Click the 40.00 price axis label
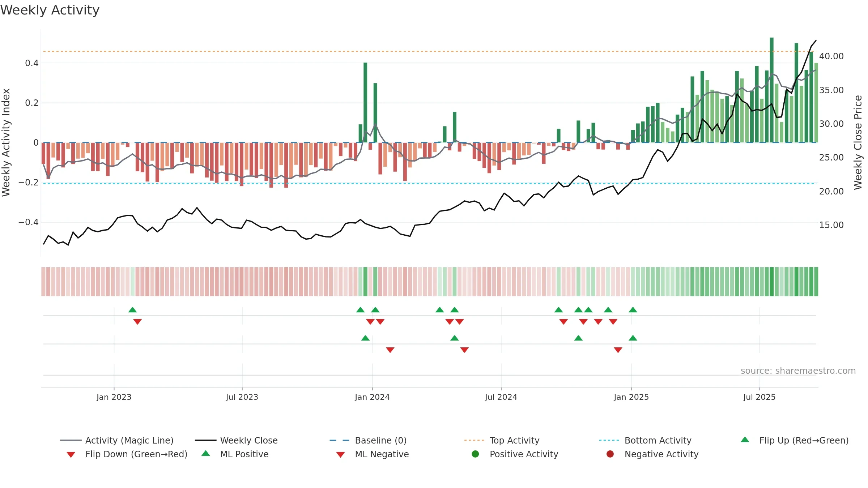The image size is (868, 488). [x=831, y=56]
